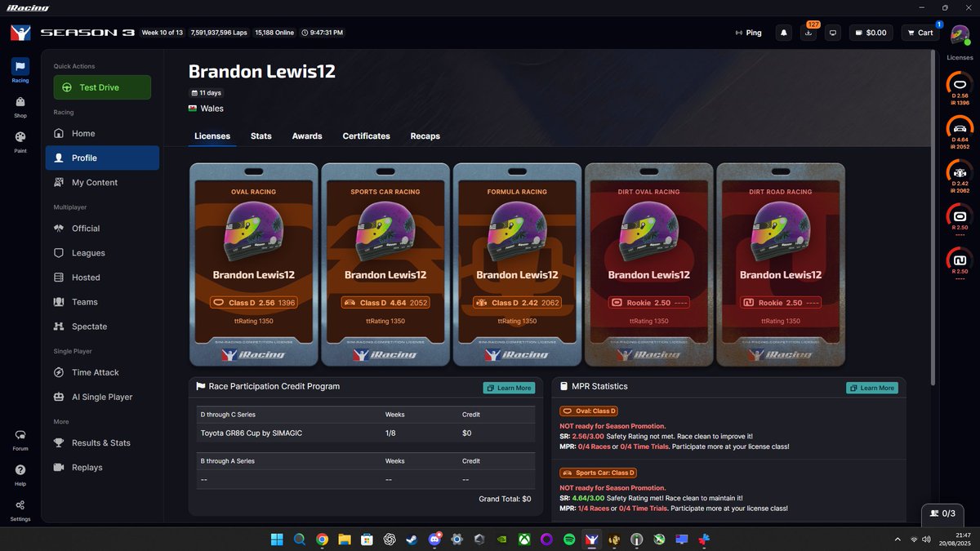Click the notifications bell icon
980x551 pixels.
(x=784, y=33)
